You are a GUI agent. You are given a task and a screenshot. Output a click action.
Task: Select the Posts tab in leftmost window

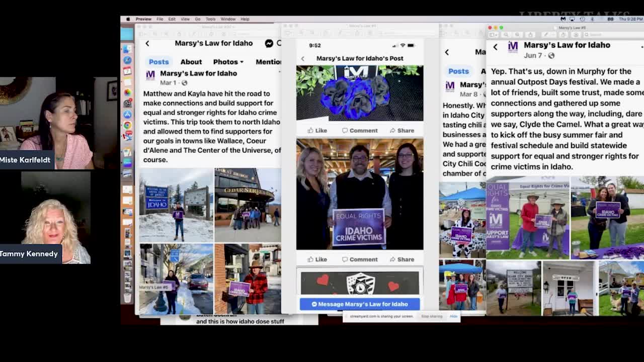pyautogui.click(x=158, y=62)
